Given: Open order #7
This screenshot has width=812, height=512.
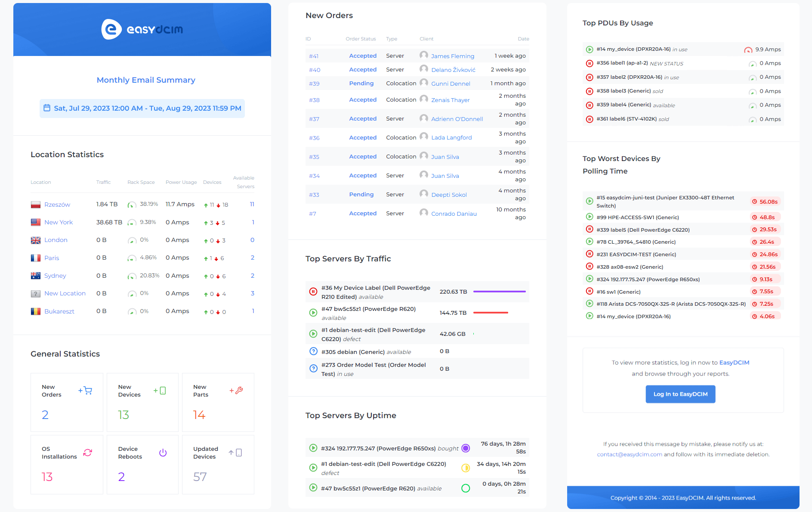Looking at the screenshot, I should point(312,214).
